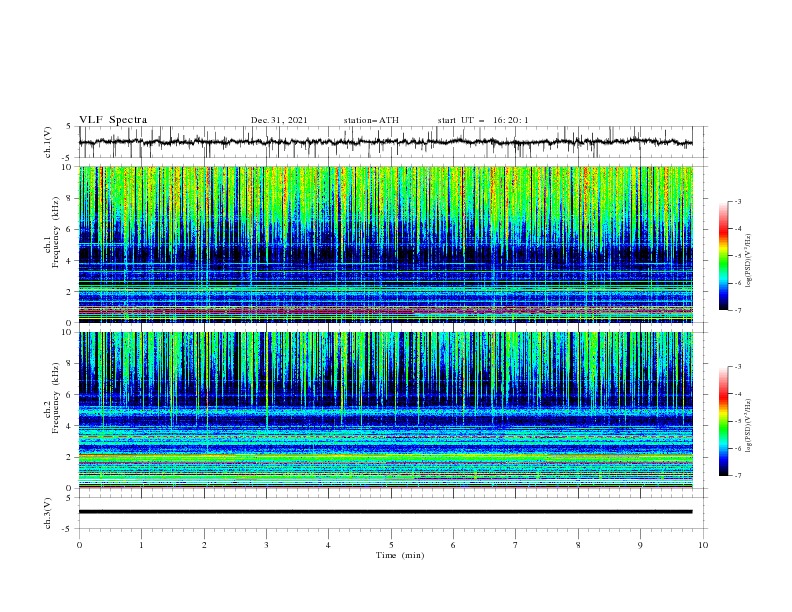This screenshot has height=612, width=792.
Task: Click the time axis tick label "10"
Action: [703, 545]
